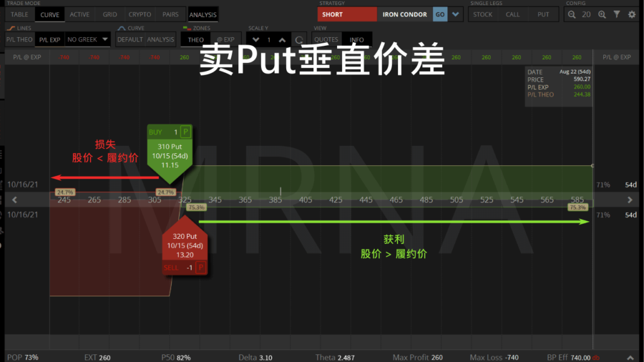Click the P box on the BUY leg

[x=186, y=132]
